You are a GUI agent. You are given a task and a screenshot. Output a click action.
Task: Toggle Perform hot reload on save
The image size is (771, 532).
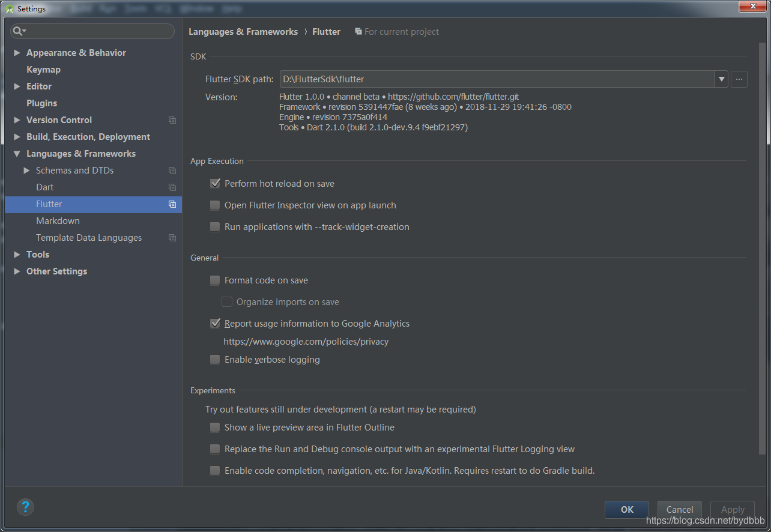215,184
